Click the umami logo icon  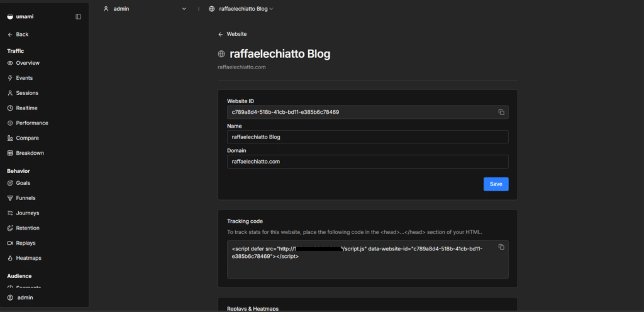10,17
